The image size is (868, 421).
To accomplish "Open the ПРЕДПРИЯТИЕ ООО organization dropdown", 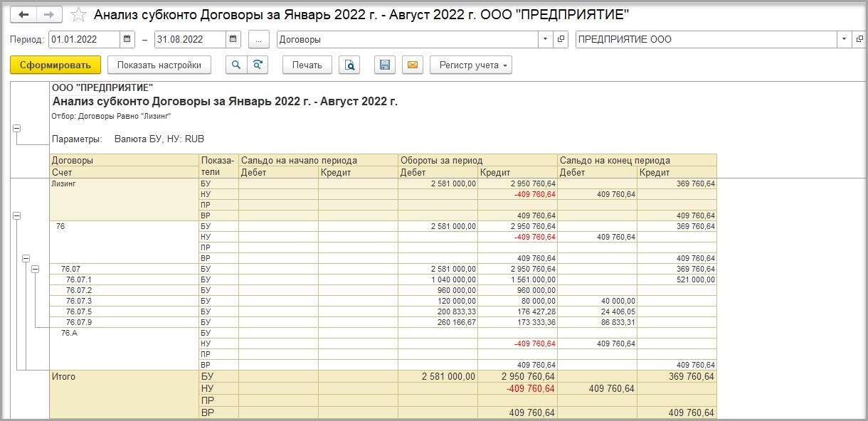I will click(x=844, y=40).
